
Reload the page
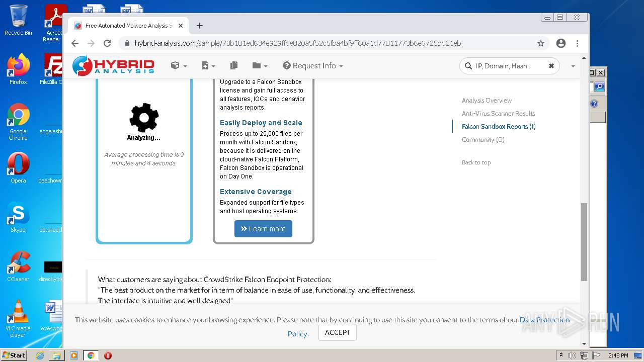point(107,43)
